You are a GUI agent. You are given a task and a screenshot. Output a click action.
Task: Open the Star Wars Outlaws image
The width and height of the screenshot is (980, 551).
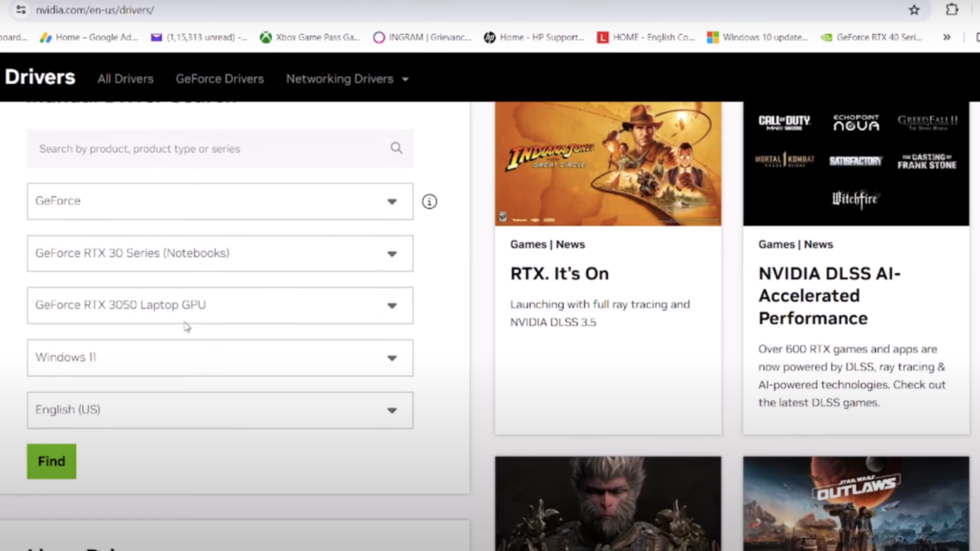coord(856,504)
